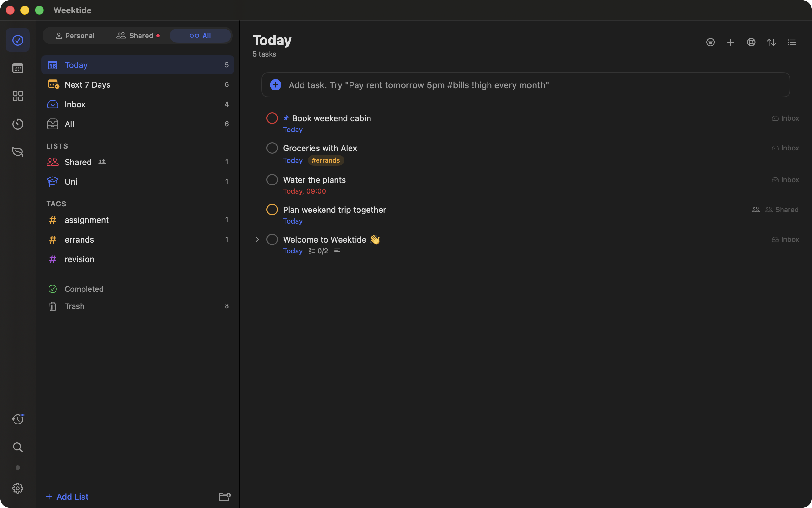This screenshot has width=812, height=508.
Task: Click the pin icon on Book weekend cabin
Action: coord(286,118)
